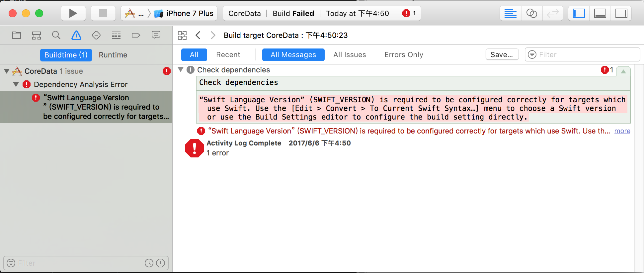This screenshot has width=644, height=273.
Task: Collapse the Dependency Analysis Error group
Action: pos(16,84)
